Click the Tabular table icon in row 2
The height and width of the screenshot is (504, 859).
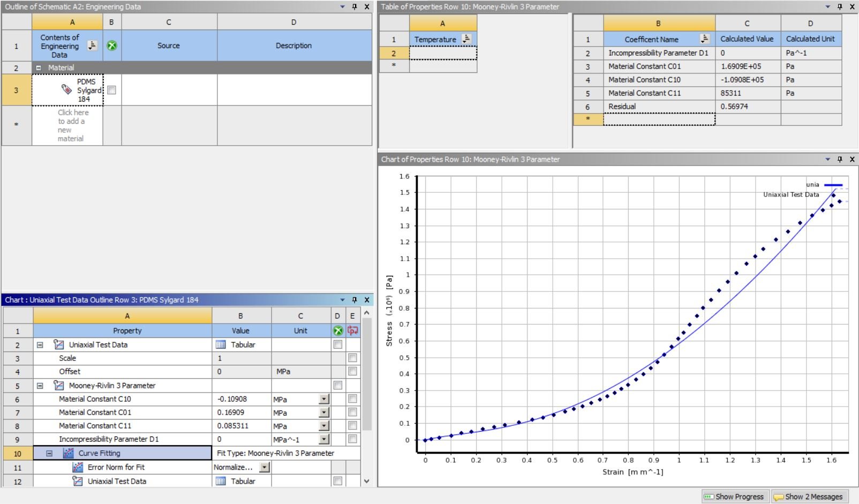coord(221,344)
